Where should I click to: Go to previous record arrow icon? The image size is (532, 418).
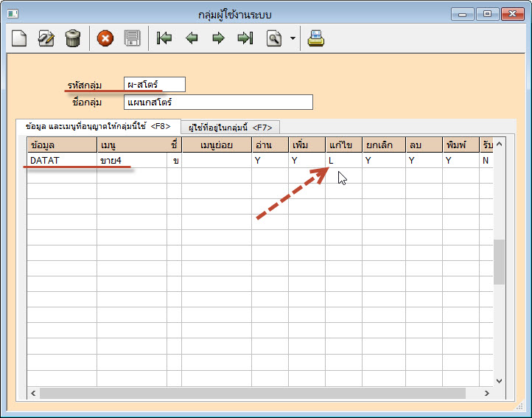tap(192, 38)
